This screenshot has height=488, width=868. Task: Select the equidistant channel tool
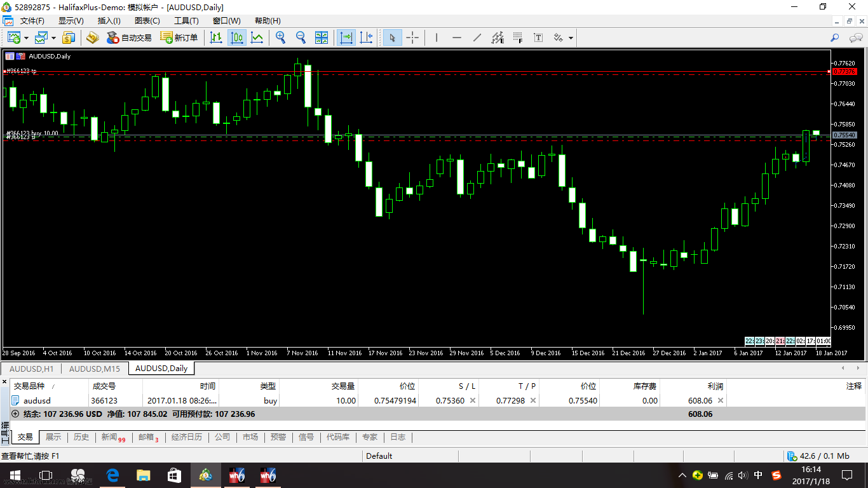click(x=498, y=37)
